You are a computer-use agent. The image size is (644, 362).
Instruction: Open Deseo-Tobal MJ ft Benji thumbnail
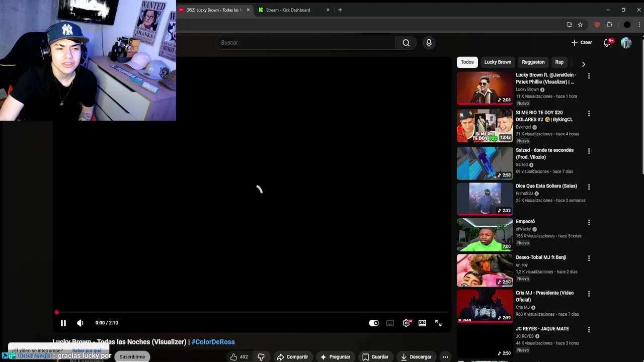tap(485, 270)
